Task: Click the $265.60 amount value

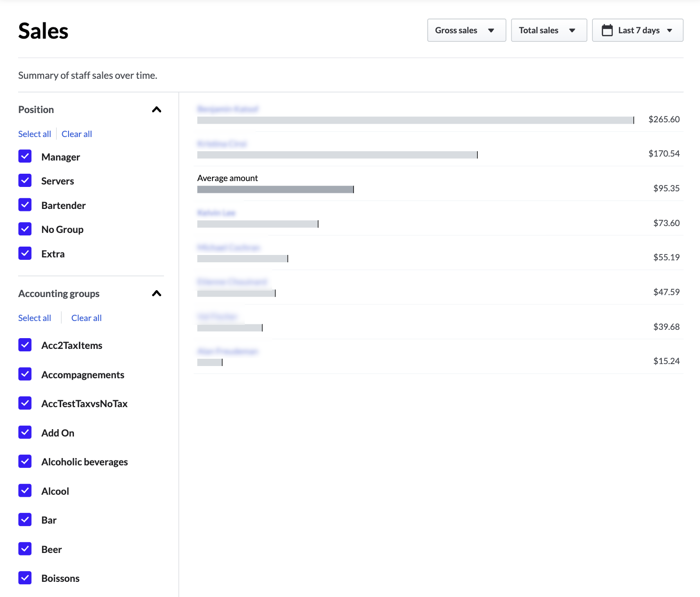Action: pos(664,119)
